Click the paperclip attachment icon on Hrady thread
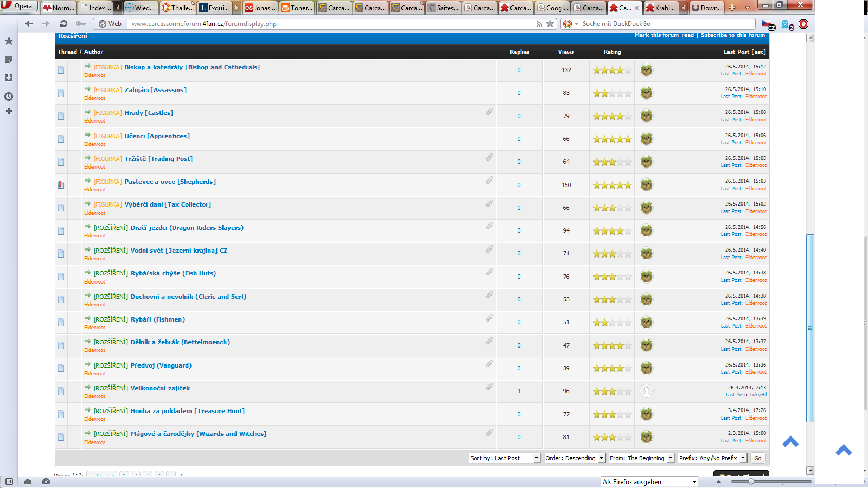Image resolution: width=868 pixels, height=488 pixels. coord(489,112)
